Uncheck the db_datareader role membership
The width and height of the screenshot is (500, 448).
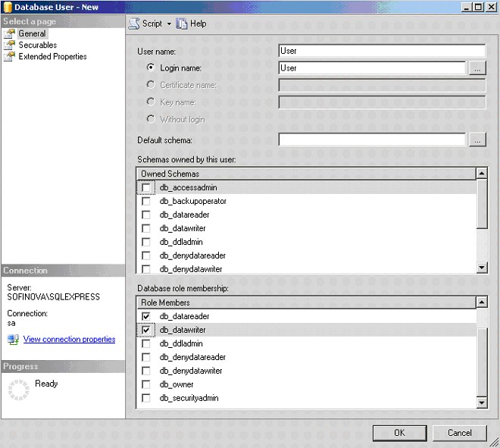click(x=146, y=316)
